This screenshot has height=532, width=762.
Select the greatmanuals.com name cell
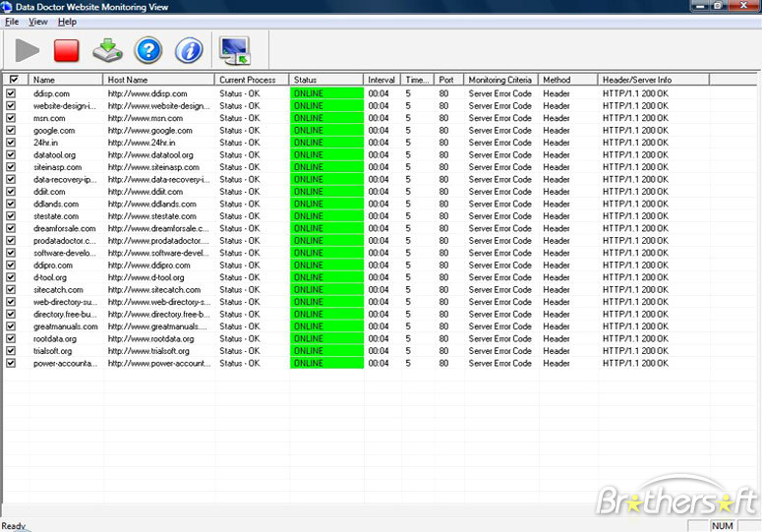[x=65, y=326]
